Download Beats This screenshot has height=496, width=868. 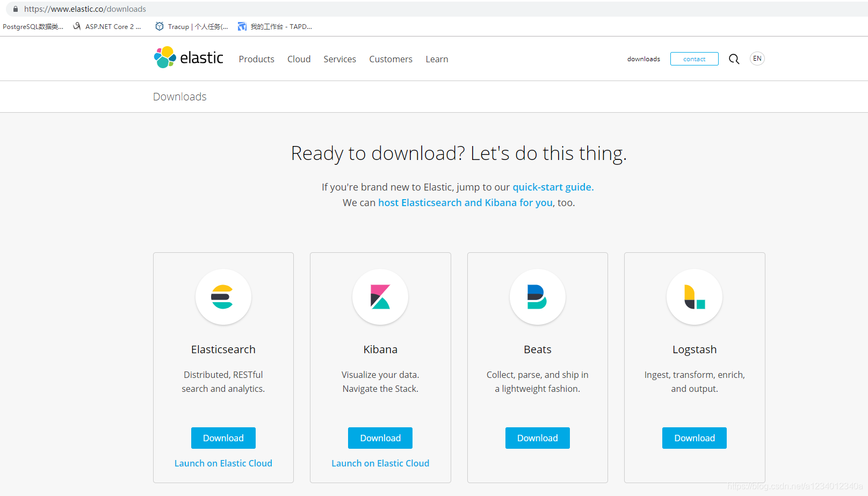point(537,438)
